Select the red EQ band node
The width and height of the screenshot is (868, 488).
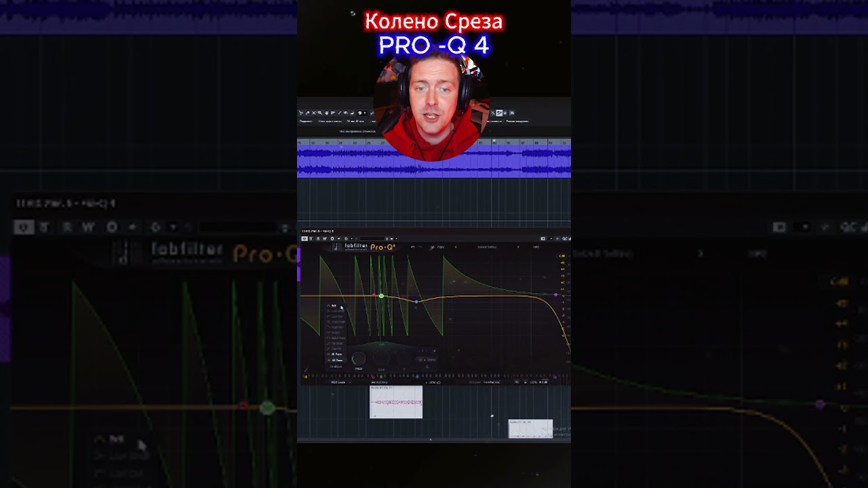374,295
